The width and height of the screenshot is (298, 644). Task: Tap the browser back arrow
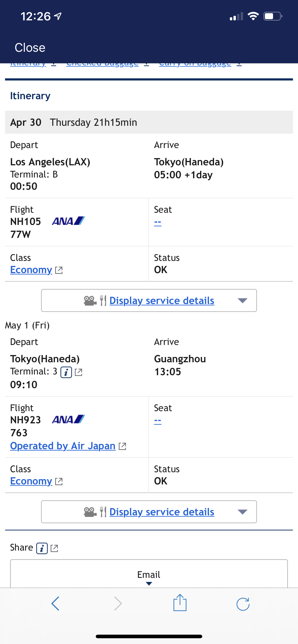click(x=55, y=604)
